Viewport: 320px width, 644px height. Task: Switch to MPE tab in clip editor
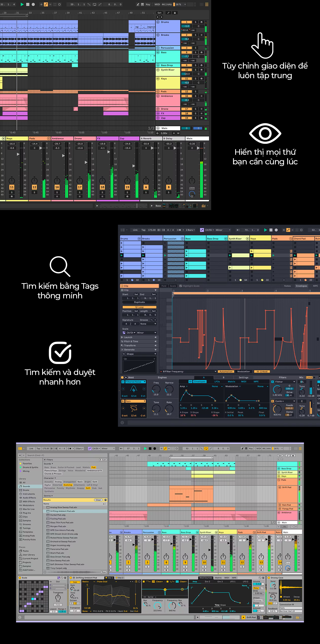click(x=315, y=286)
